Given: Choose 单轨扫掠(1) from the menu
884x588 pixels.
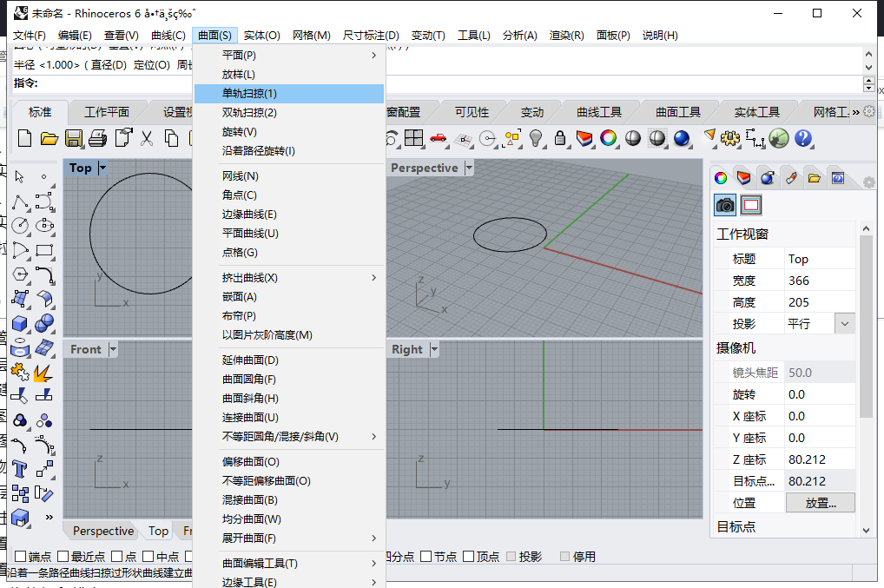Looking at the screenshot, I should 288,94.
